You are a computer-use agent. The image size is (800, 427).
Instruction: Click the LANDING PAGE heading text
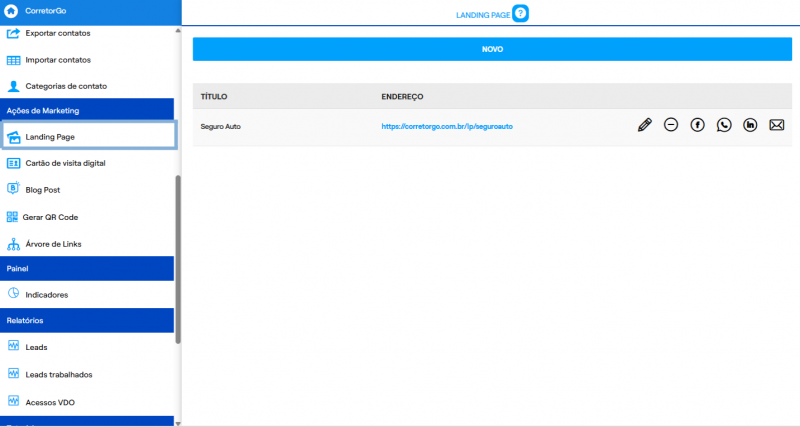(483, 15)
